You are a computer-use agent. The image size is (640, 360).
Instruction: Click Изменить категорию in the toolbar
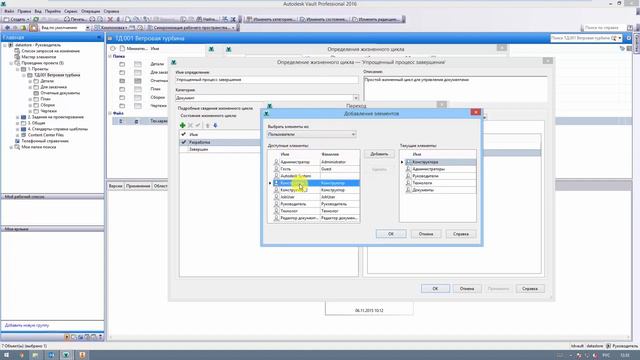tap(270, 19)
